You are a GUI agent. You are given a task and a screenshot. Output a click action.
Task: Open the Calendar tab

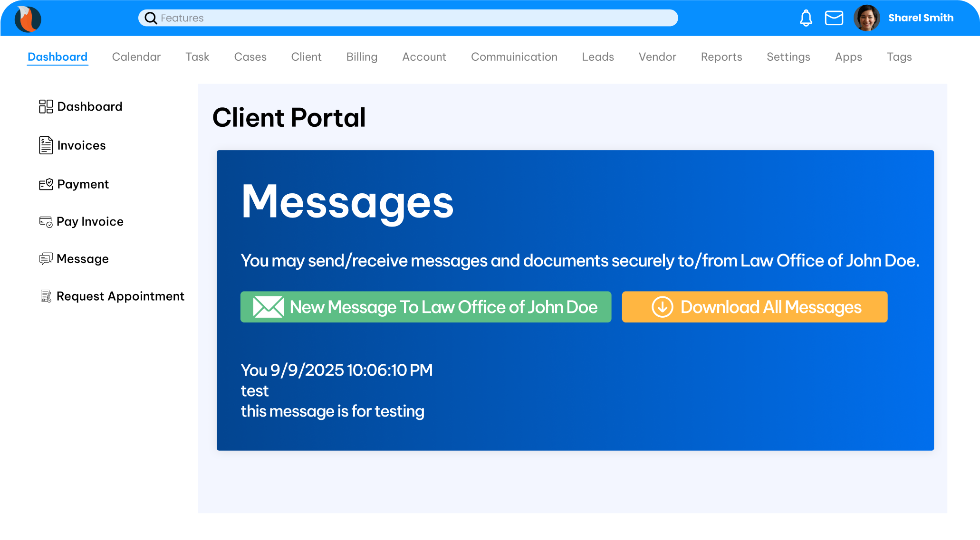[136, 57]
